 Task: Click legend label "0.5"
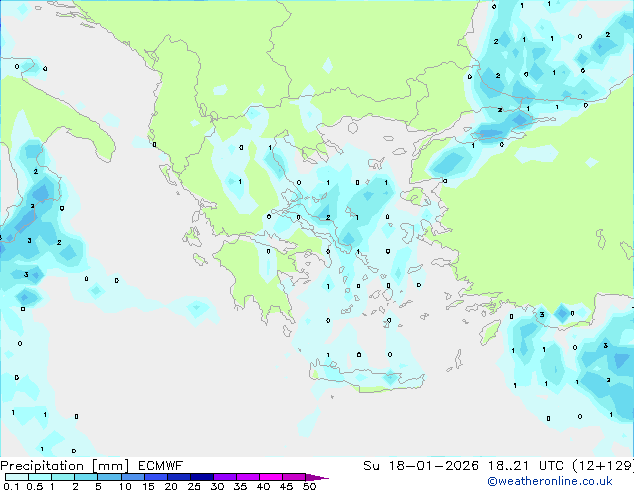[x=35, y=486]
